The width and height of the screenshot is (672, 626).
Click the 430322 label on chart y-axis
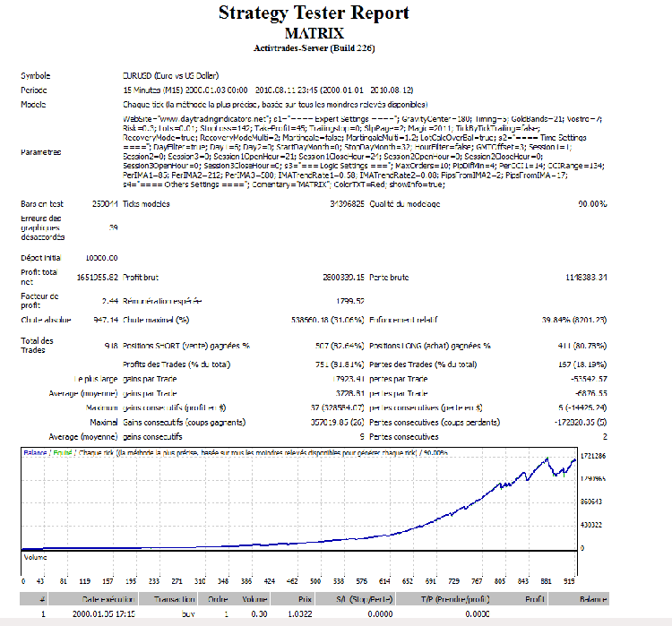[591, 525]
